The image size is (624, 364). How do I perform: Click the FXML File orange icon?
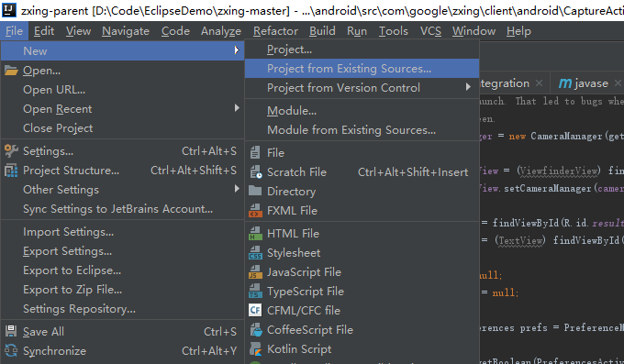coord(255,211)
